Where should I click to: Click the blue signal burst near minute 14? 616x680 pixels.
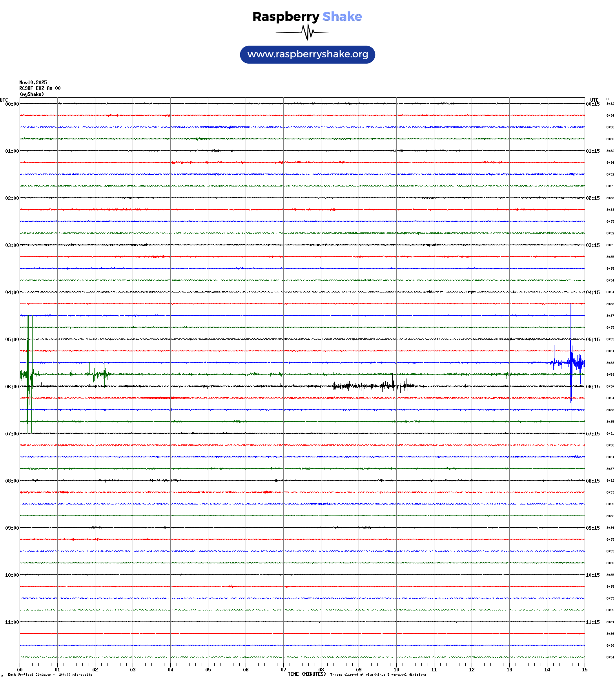coord(571,362)
